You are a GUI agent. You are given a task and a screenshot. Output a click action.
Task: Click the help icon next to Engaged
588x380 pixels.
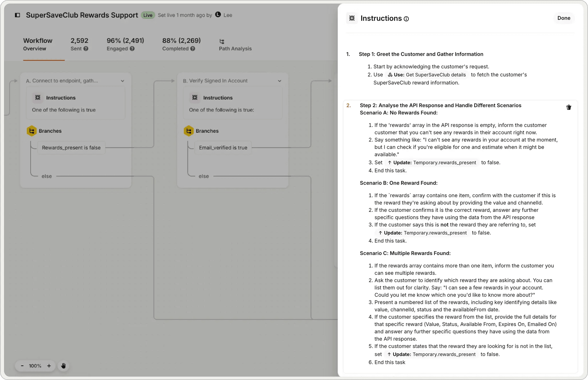click(132, 49)
